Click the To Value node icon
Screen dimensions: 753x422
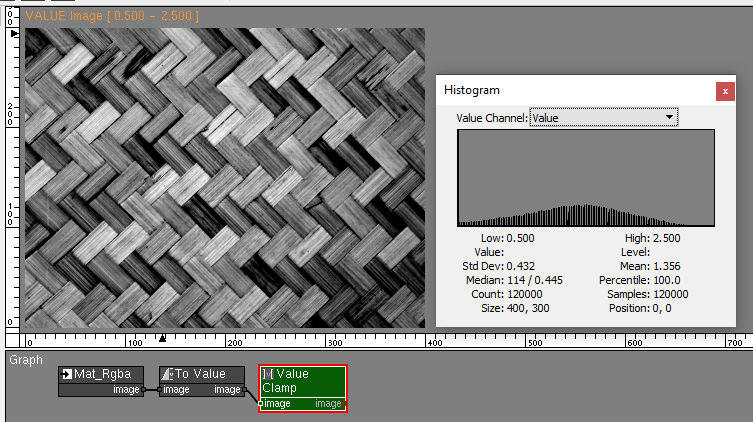point(167,374)
